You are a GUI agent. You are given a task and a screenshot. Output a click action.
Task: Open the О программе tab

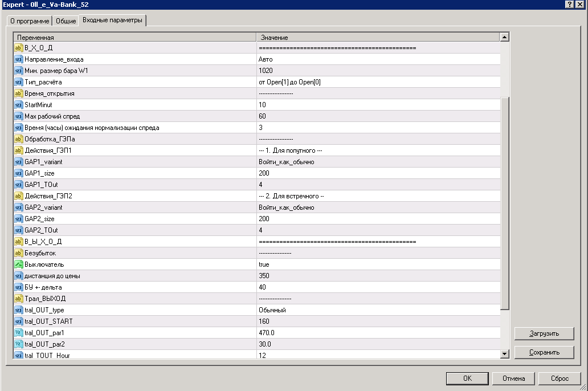point(30,21)
